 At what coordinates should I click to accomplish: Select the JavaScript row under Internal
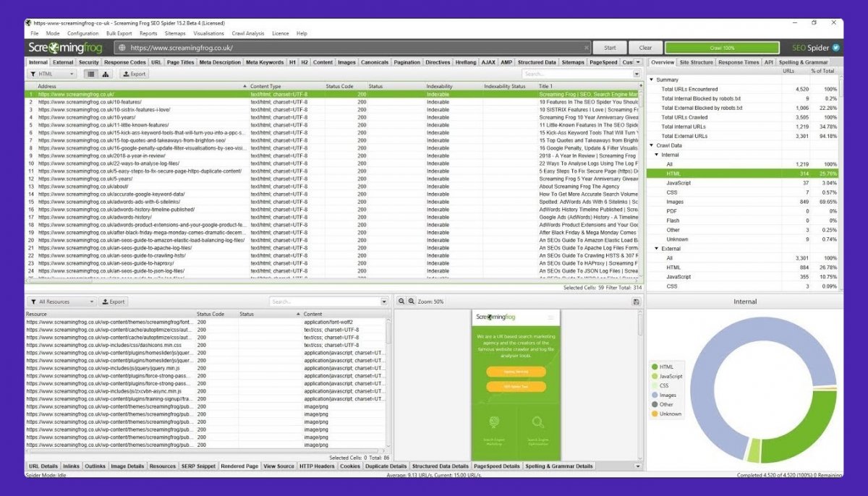[743, 183]
